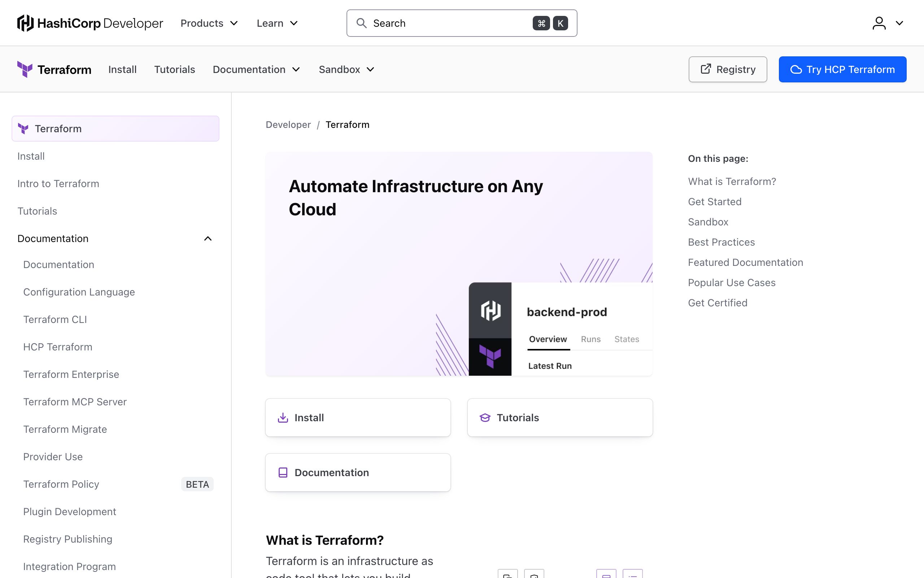924x578 pixels.
Task: Click the download icon on the Install card
Action: 283,418
